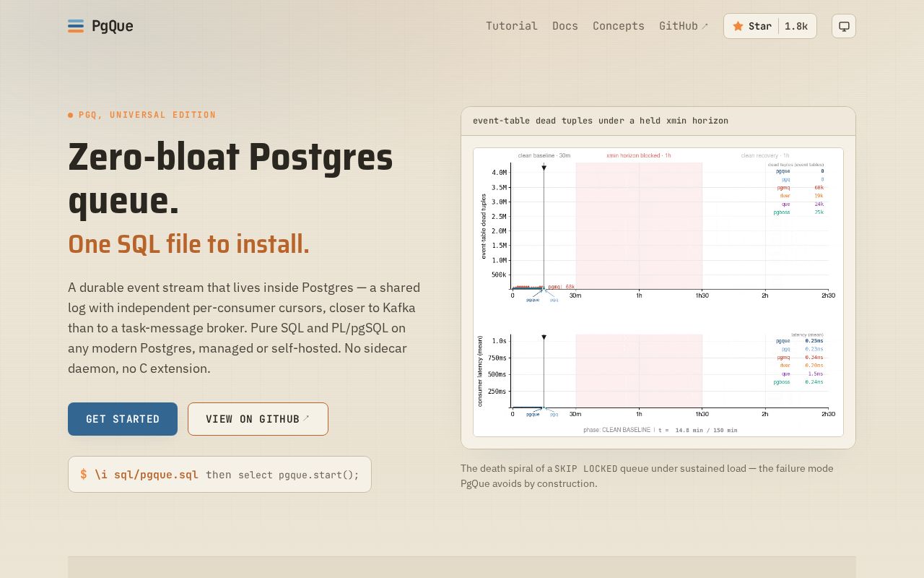Click the que 1.5ms latency legend row
This screenshot has width=924, height=578.
tap(803, 374)
